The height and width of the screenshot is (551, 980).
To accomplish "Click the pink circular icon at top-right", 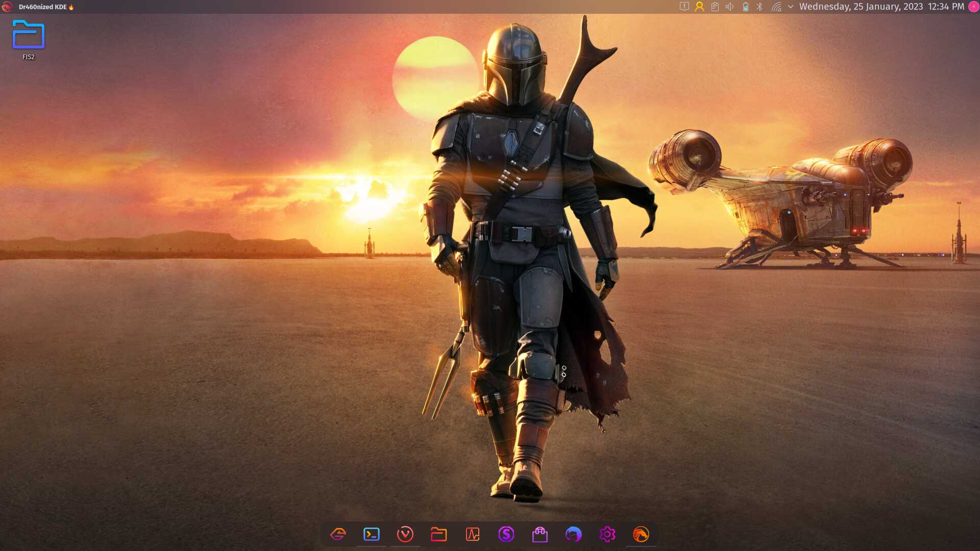I will [x=973, y=7].
